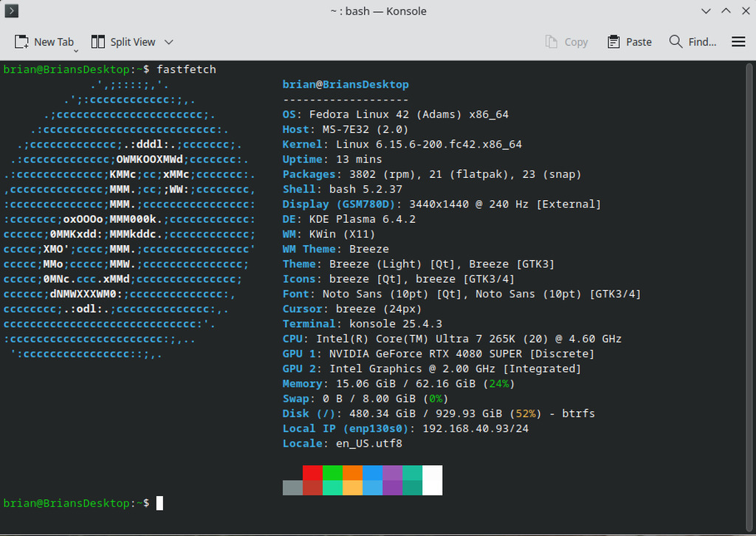Expand the small arrow under New Tab
Viewport: 756px width, 536px height.
click(x=76, y=50)
